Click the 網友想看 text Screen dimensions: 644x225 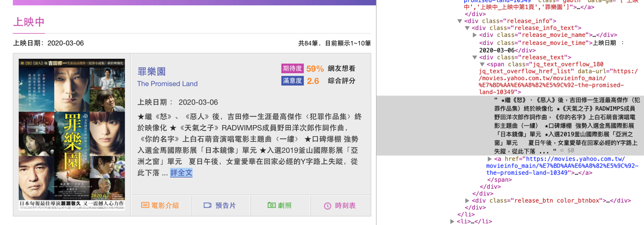tap(341, 68)
